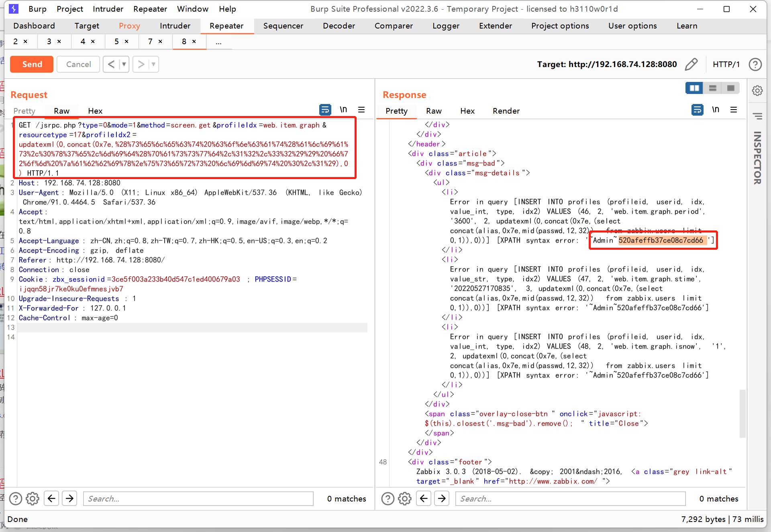Close Repeater tab 8
771x532 pixels.
point(194,41)
